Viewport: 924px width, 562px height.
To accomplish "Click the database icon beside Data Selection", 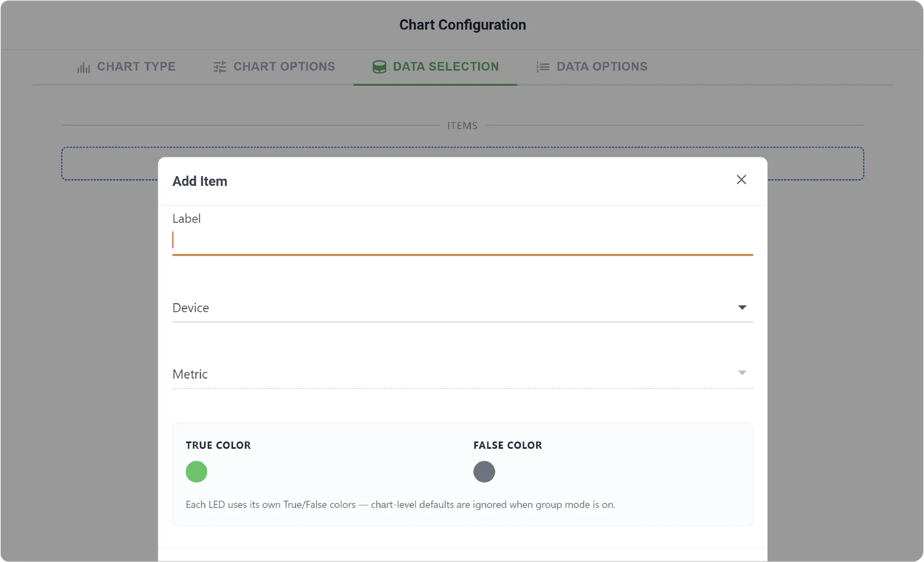I will [x=379, y=67].
